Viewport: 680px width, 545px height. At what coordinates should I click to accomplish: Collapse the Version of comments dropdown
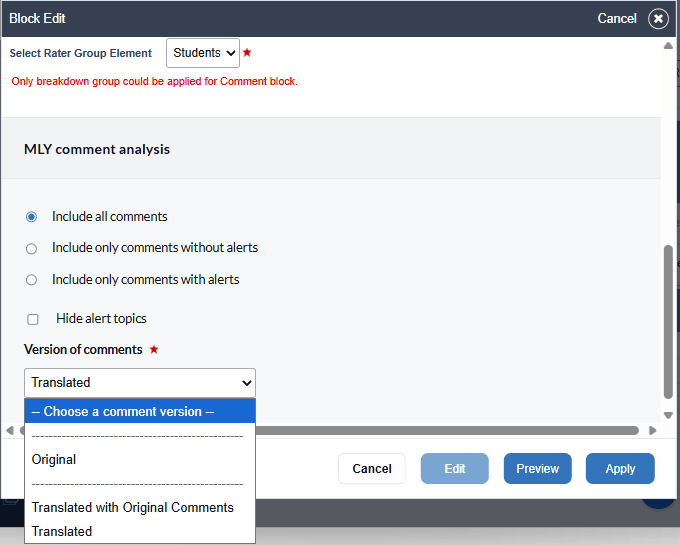tap(140, 383)
